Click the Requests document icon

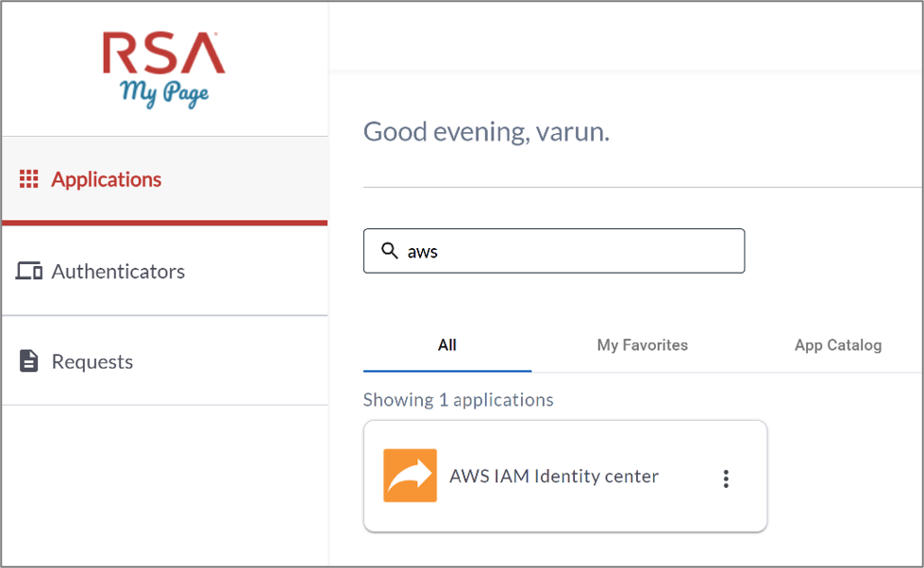[x=28, y=361]
